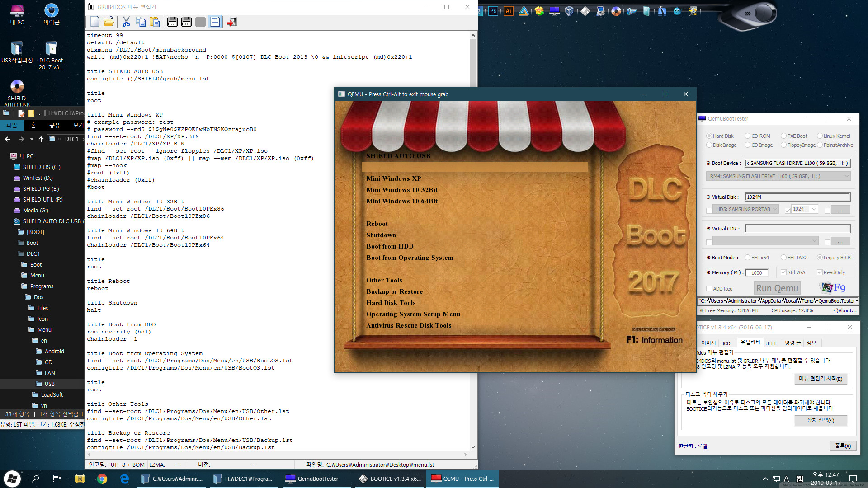Open the About link in QemuBootTester
The height and width of the screenshot is (488, 868).
click(x=844, y=310)
